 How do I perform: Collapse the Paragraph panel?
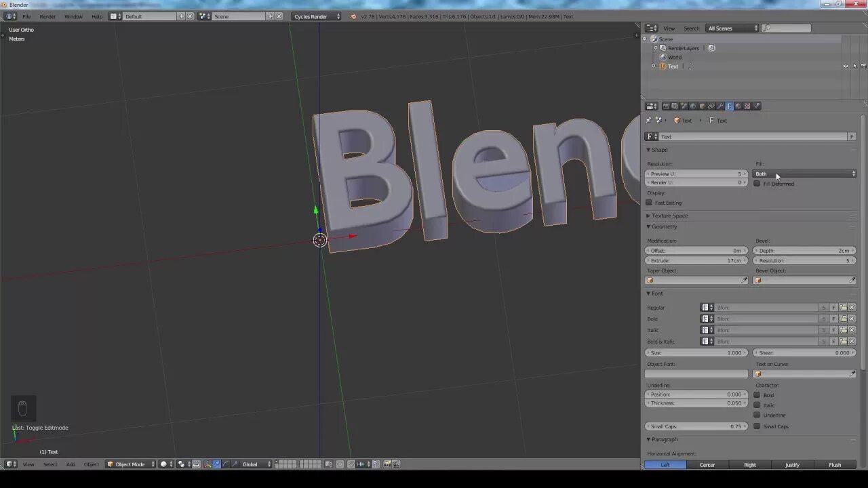pos(665,439)
